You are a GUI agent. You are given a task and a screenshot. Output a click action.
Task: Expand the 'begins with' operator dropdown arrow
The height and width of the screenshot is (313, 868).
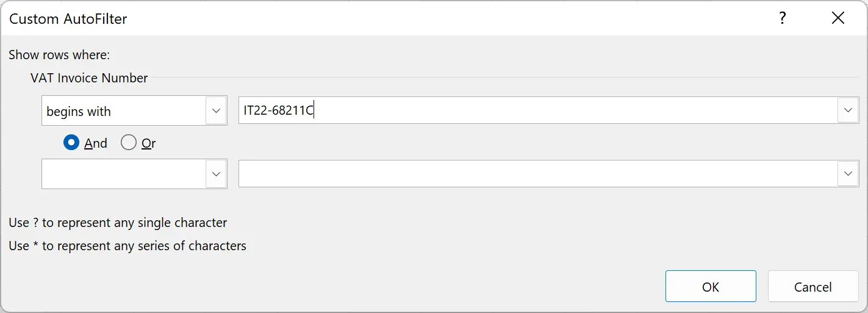216,111
